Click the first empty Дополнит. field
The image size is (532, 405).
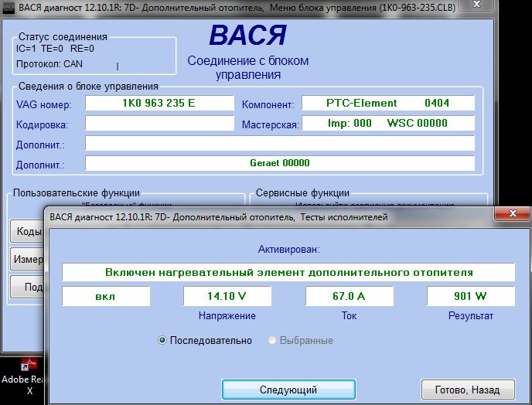(280, 143)
